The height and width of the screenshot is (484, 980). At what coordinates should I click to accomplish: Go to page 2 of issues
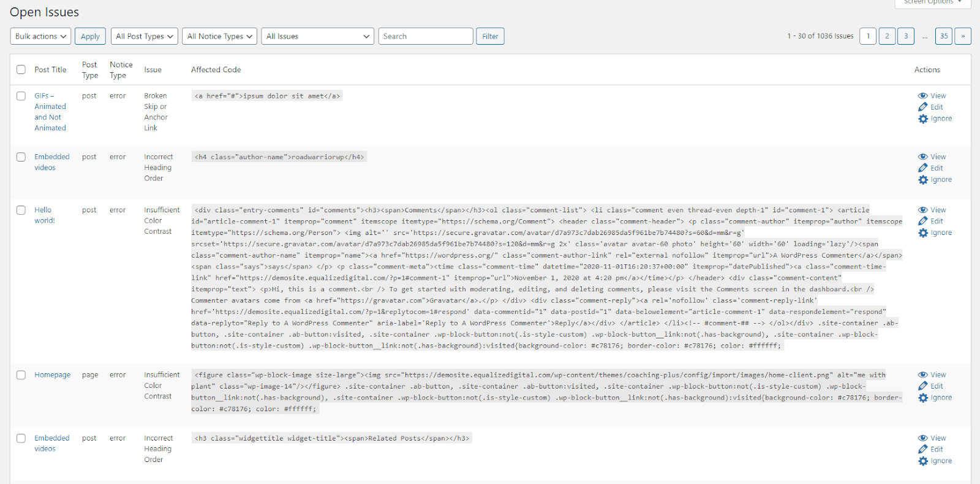coord(886,36)
